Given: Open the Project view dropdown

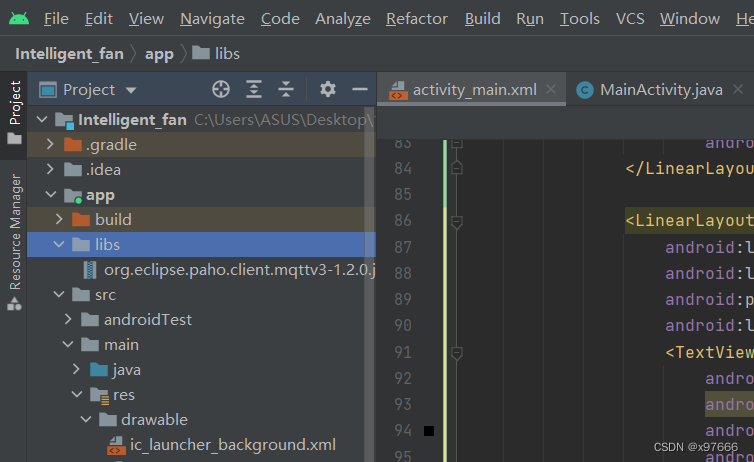Looking at the screenshot, I should click(x=88, y=89).
